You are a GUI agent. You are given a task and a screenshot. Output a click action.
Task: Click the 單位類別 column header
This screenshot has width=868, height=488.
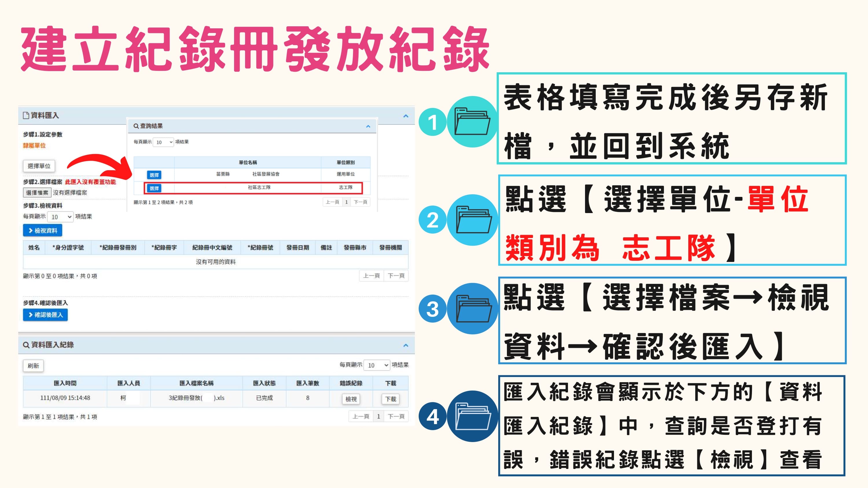(x=346, y=162)
